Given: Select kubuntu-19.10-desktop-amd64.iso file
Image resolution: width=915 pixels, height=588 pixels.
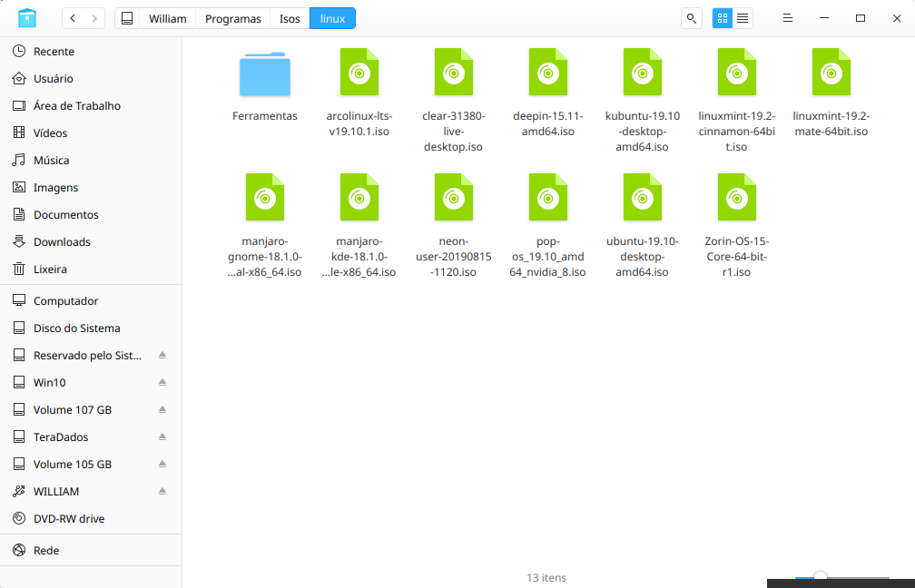Looking at the screenshot, I should (643, 101).
